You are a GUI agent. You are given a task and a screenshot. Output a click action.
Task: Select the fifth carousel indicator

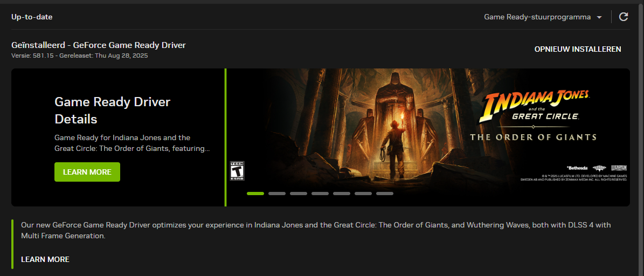click(342, 194)
